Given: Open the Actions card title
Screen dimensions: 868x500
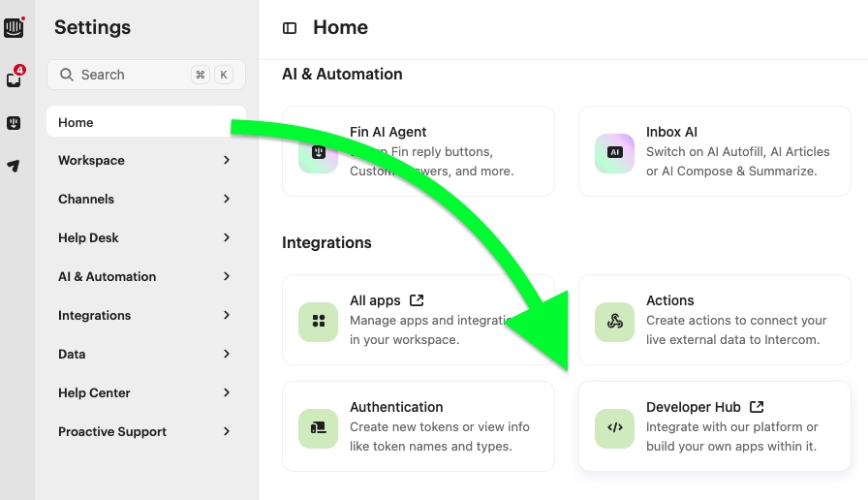Looking at the screenshot, I should [669, 300].
